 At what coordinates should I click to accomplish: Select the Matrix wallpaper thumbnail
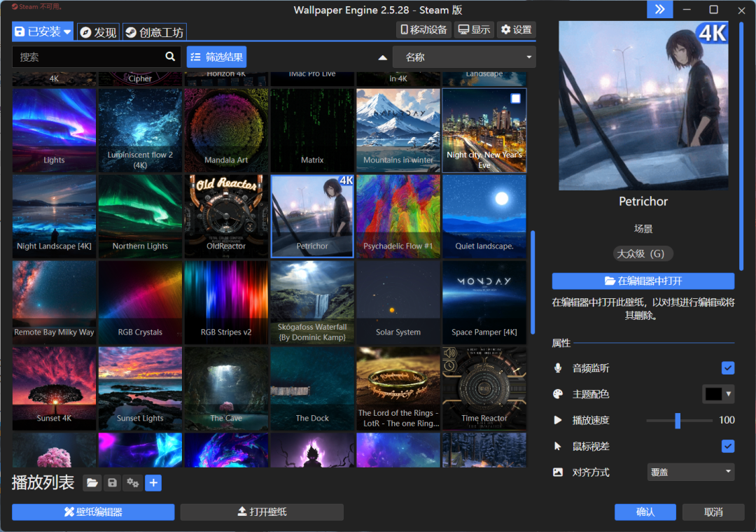click(312, 129)
